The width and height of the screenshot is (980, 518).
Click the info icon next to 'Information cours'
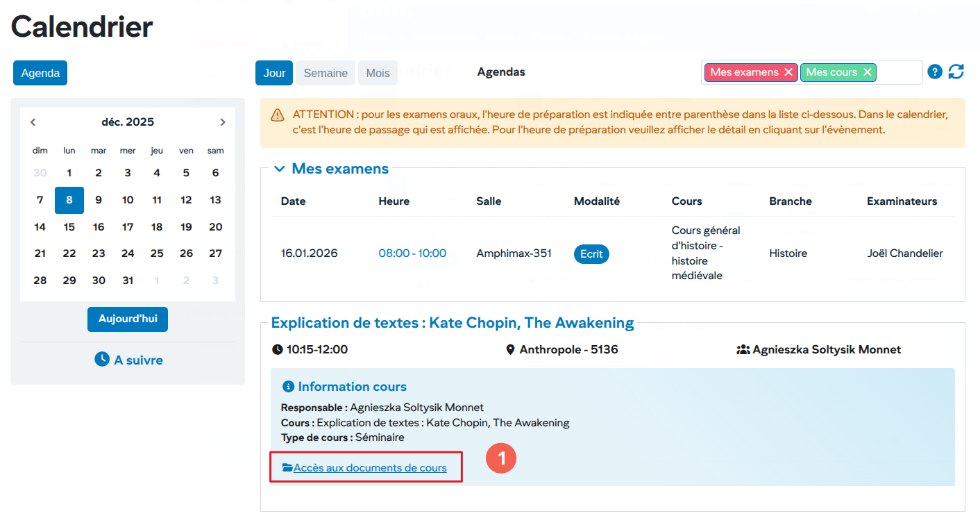(x=289, y=387)
